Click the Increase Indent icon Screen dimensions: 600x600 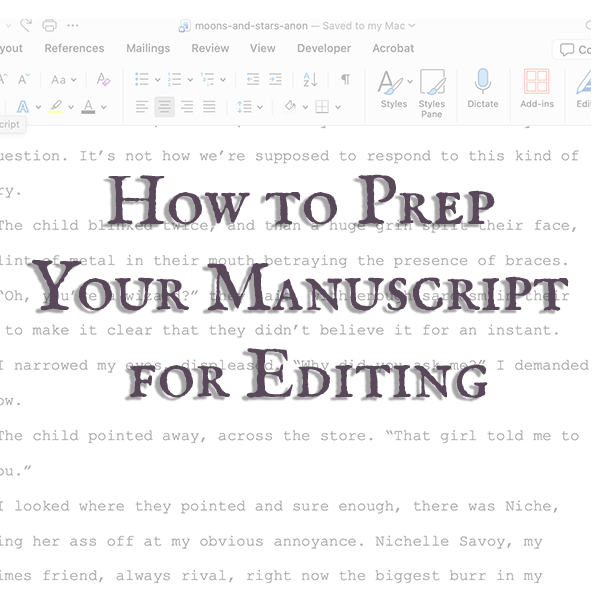click(x=275, y=80)
